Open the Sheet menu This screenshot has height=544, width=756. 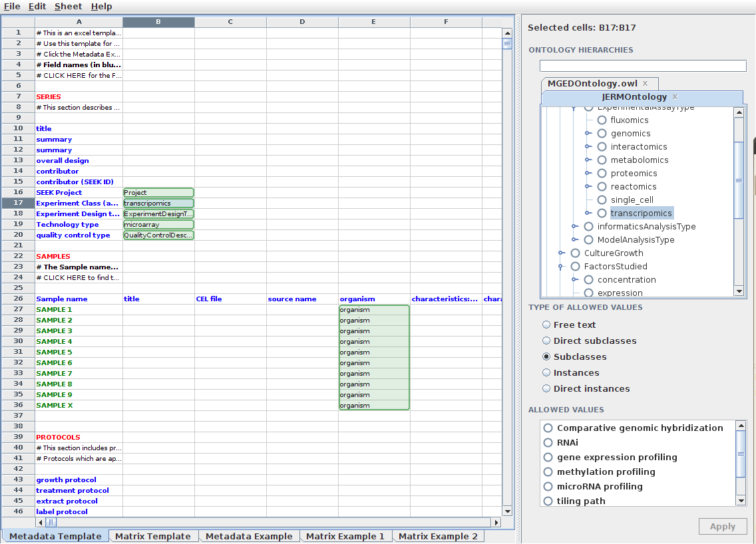(x=68, y=6)
